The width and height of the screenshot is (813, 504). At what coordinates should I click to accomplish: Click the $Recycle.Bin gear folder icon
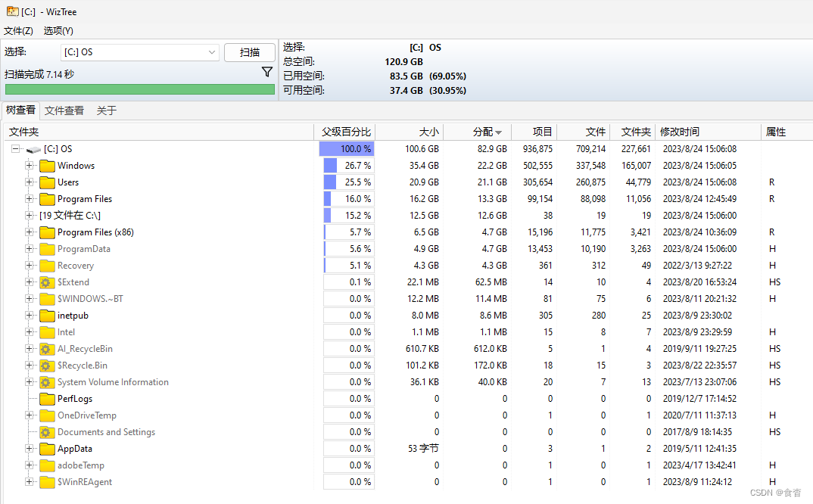(47, 366)
